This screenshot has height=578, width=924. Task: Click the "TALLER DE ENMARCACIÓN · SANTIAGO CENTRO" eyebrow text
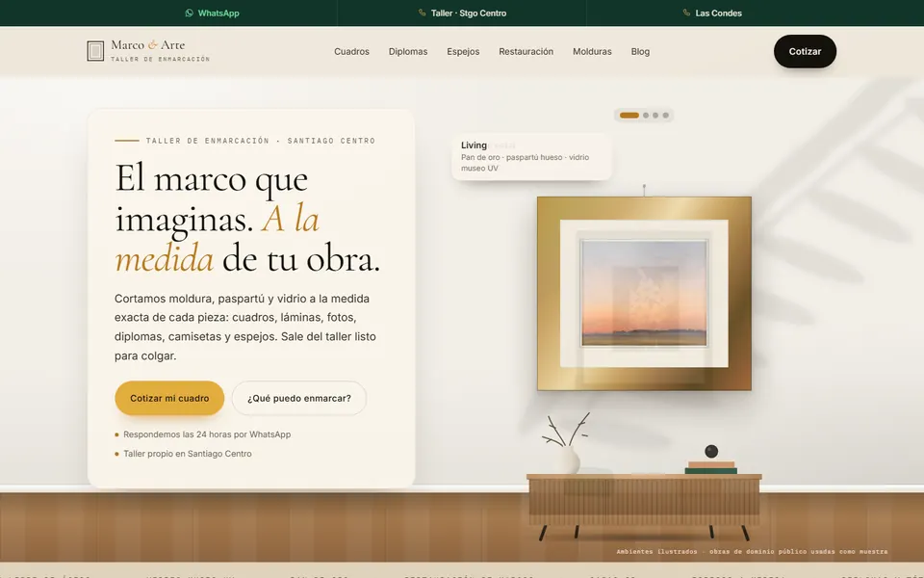[261, 141]
